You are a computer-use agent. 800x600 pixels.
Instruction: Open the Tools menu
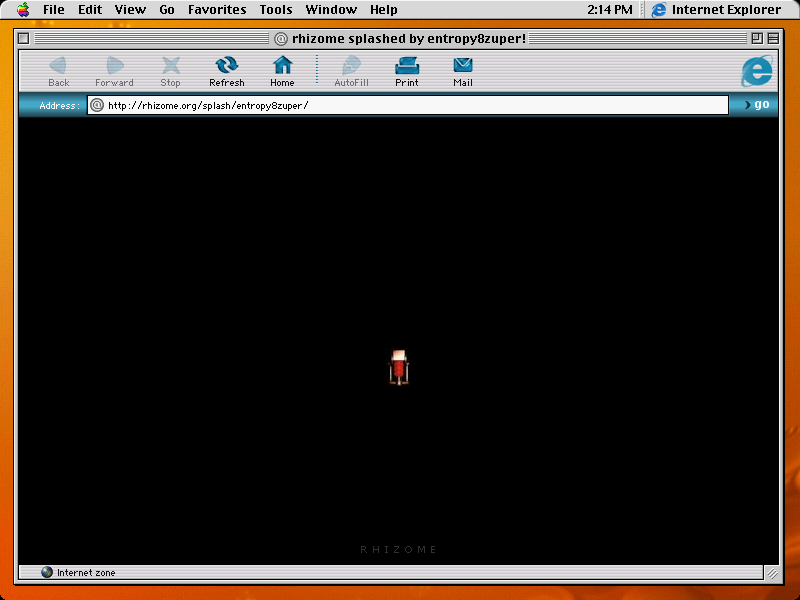point(276,9)
